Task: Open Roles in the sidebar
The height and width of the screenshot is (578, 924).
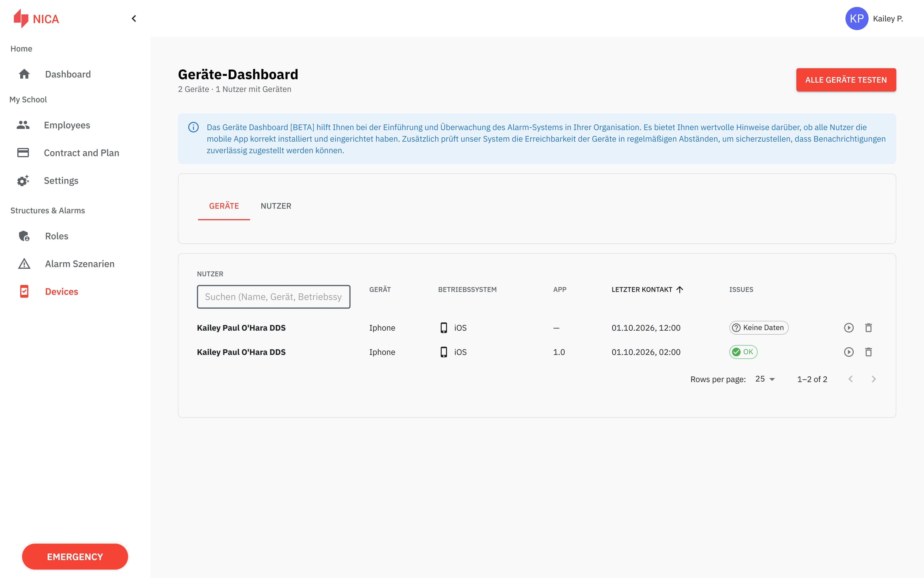Action: click(57, 236)
